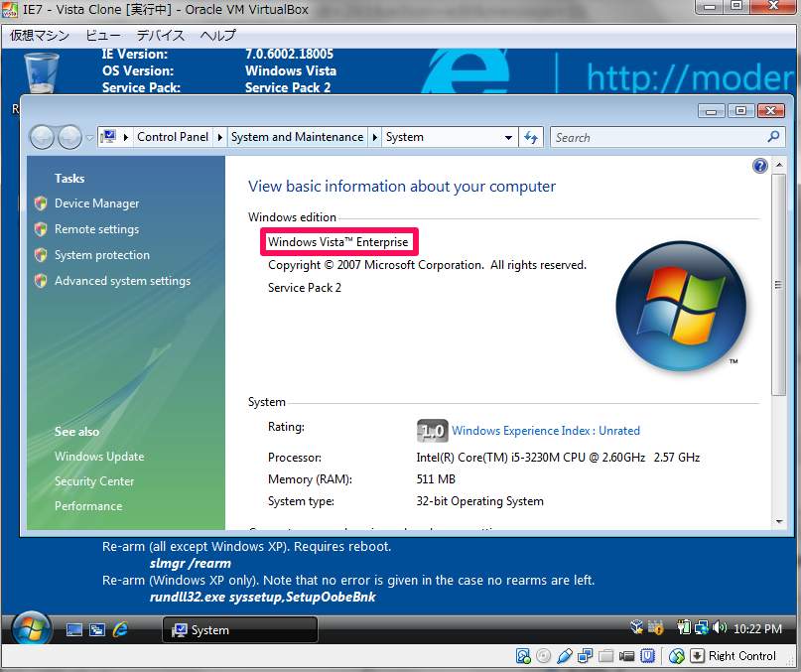Click Show Desktop icon in Quick Launch
Screen dimensions: 801x672
pyautogui.click(x=74, y=629)
